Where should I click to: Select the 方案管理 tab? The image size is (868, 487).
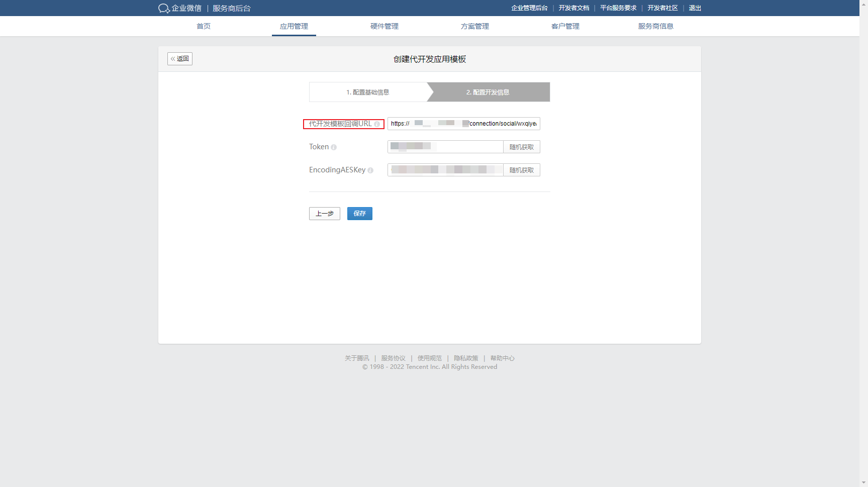475,26
